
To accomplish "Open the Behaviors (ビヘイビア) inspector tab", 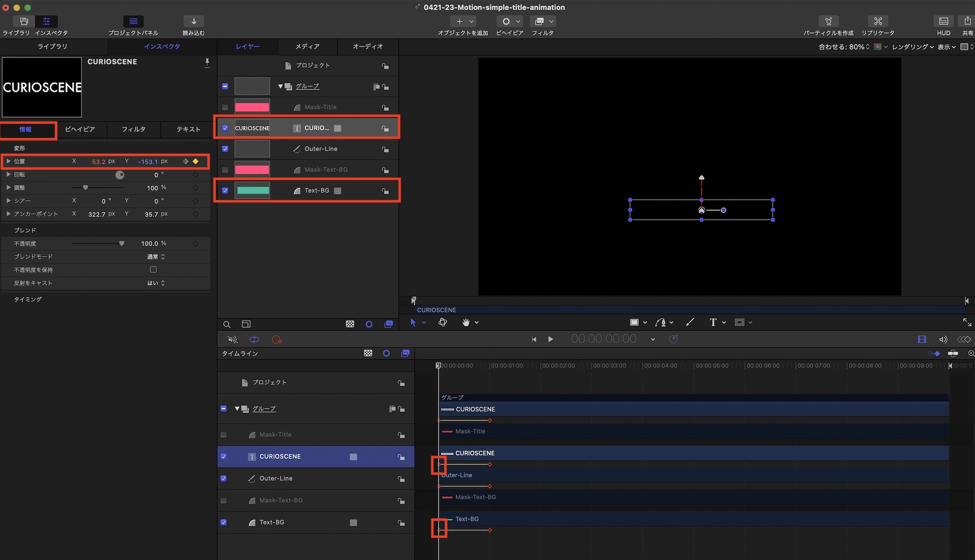I will 80,129.
